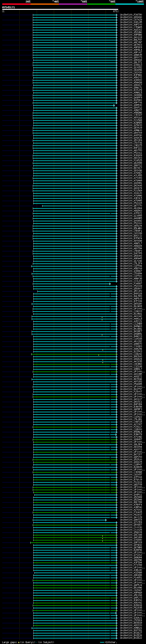Select label UniRef100_B4M328
Screen dimensions: 146x644
coord(131,294)
